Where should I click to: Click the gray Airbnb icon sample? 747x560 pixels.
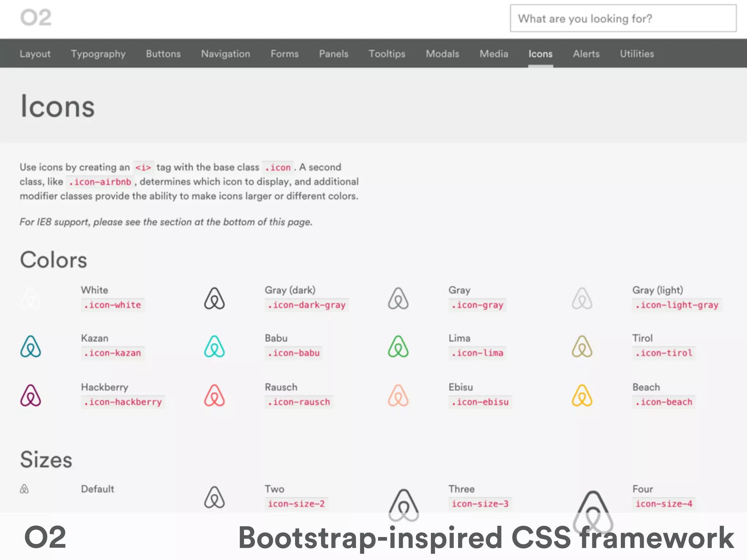click(398, 298)
